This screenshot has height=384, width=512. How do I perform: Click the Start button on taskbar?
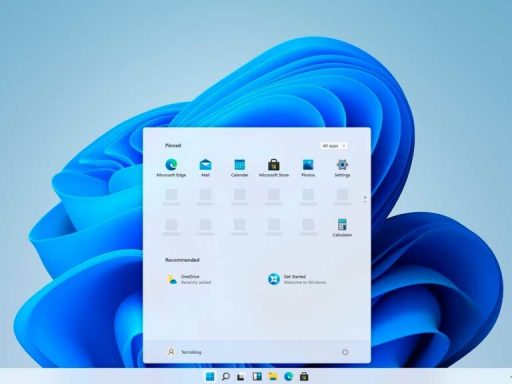pos(210,377)
